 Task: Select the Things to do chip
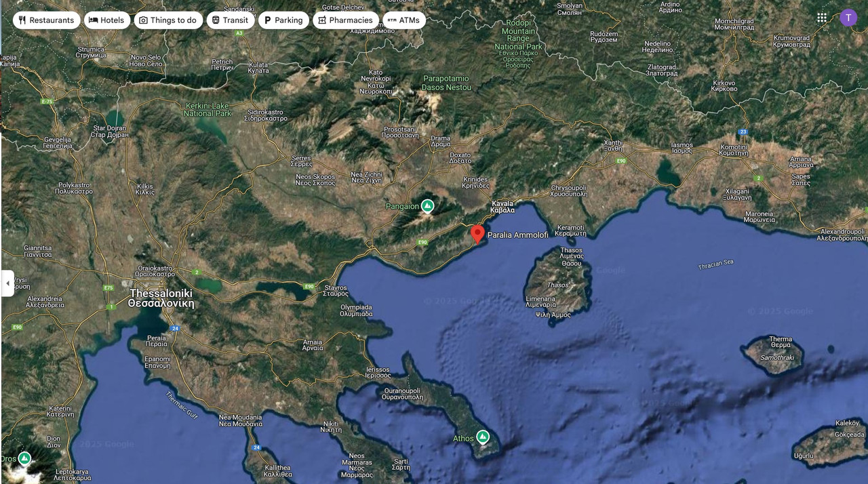click(x=168, y=20)
